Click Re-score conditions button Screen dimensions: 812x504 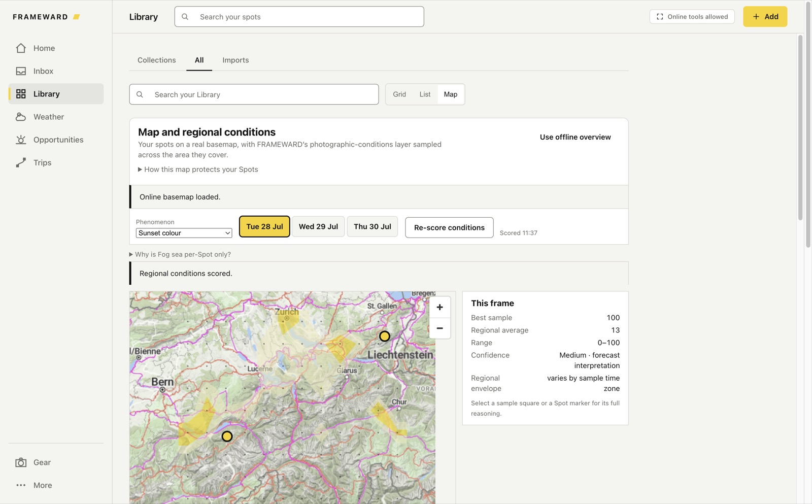[x=449, y=227]
